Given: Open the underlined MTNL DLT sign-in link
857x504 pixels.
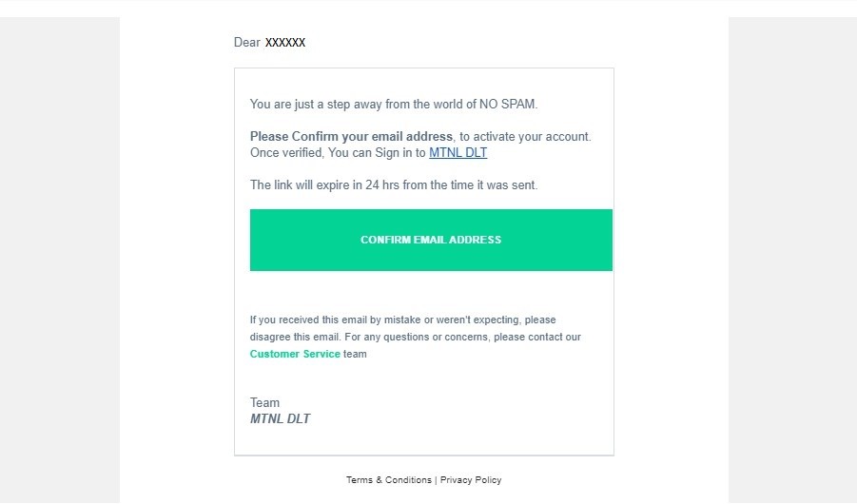Looking at the screenshot, I should point(458,152).
